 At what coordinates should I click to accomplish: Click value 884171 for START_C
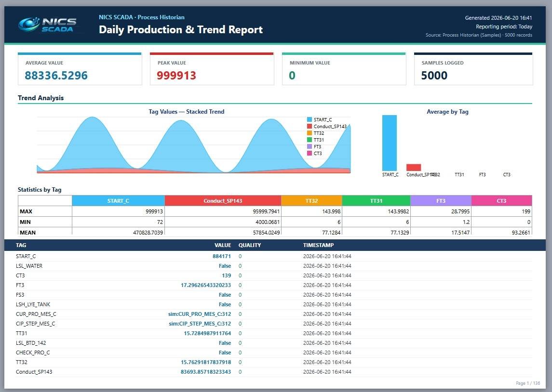point(222,256)
